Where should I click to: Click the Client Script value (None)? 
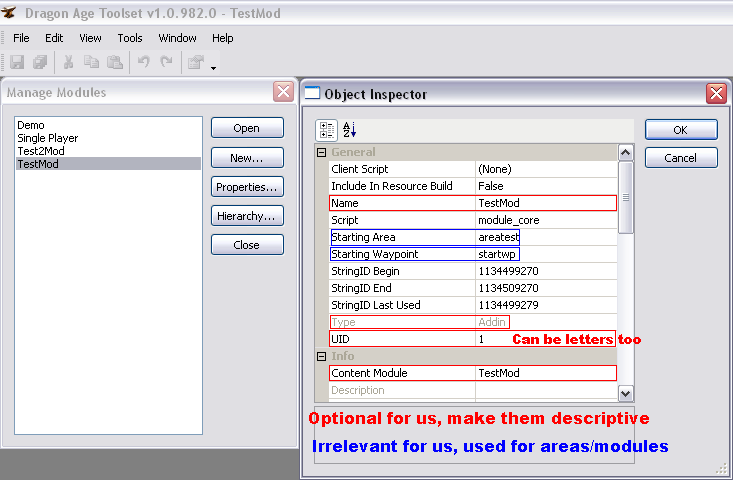click(546, 169)
